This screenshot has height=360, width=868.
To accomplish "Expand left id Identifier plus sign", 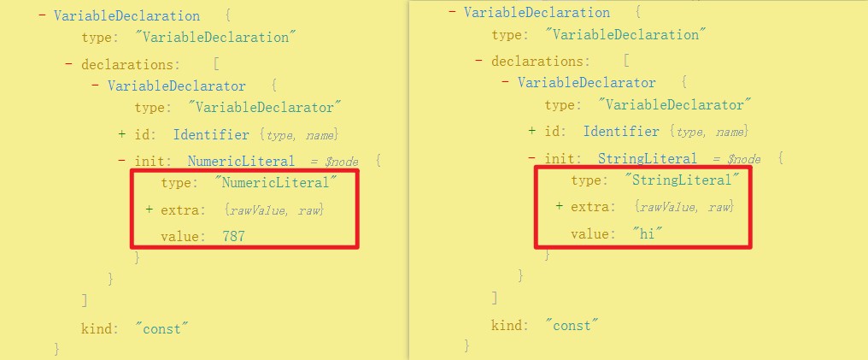I will tap(122, 134).
